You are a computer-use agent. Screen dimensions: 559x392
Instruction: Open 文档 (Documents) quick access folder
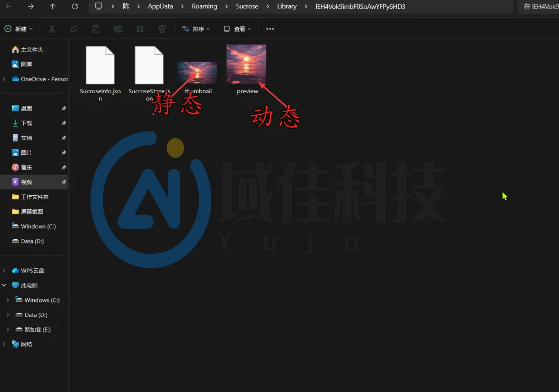pyautogui.click(x=22, y=138)
